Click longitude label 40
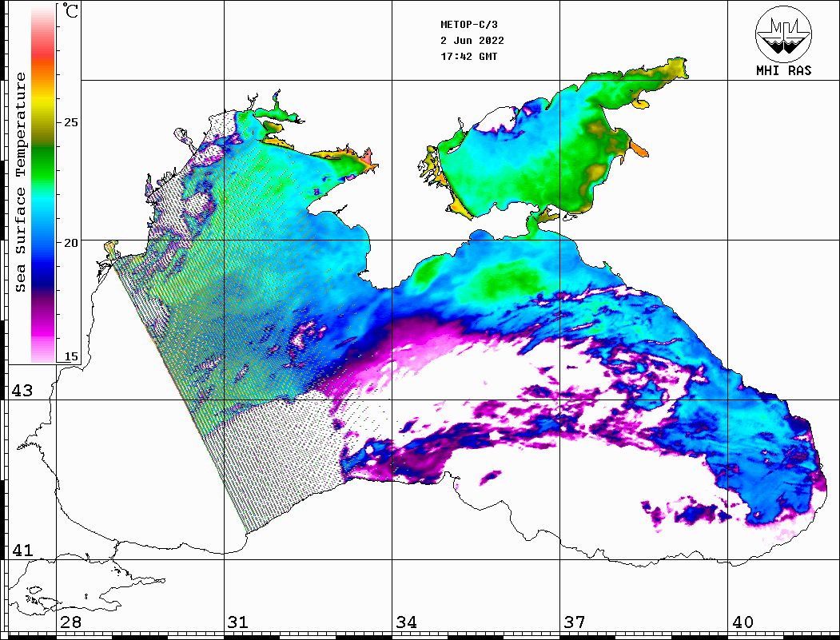Screen dimensions: 840x640 [742, 622]
